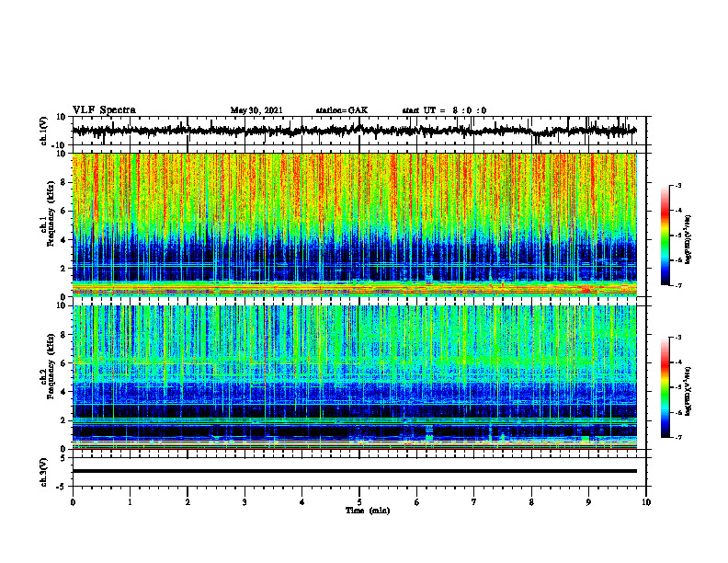728x563 pixels.
Task: Click the flat ch.3 voltage trace
Action: pos(355,471)
